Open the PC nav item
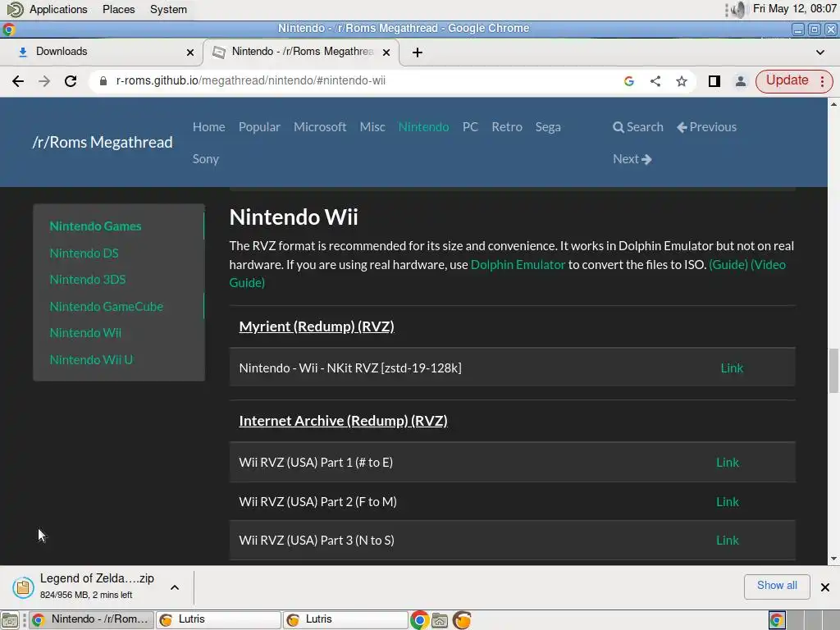 [x=470, y=127]
